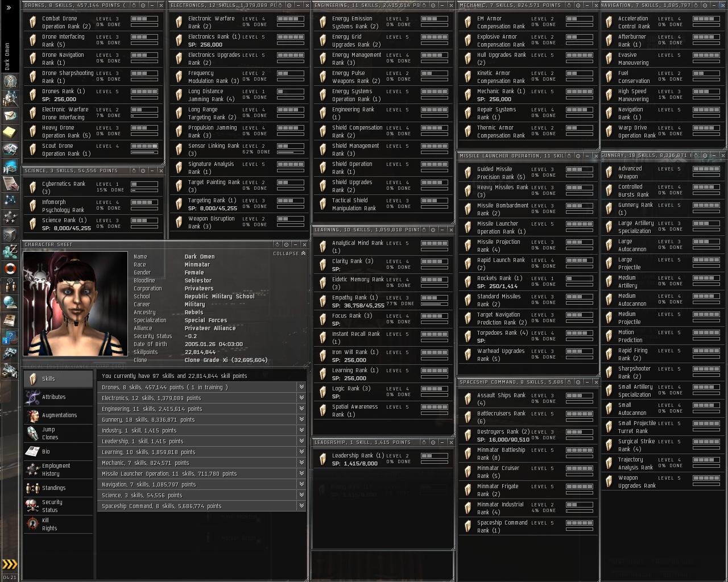Collapse the character info header

289,253
